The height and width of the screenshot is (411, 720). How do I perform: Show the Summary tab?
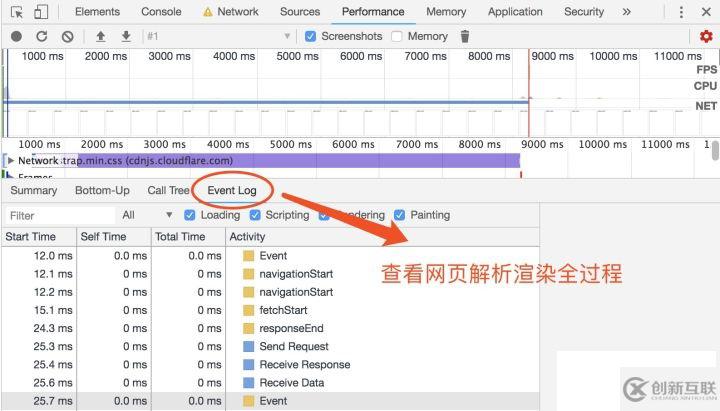click(x=34, y=191)
